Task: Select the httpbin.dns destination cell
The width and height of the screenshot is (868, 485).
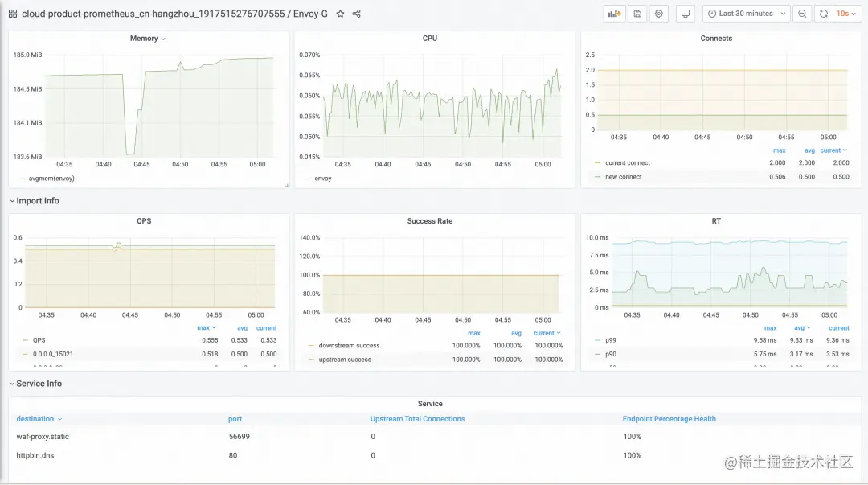Action: click(x=35, y=455)
